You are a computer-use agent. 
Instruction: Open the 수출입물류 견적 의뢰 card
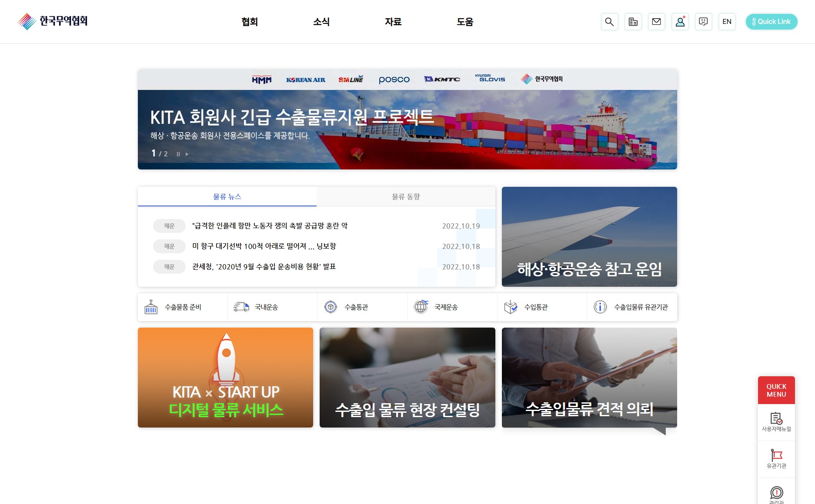point(589,378)
